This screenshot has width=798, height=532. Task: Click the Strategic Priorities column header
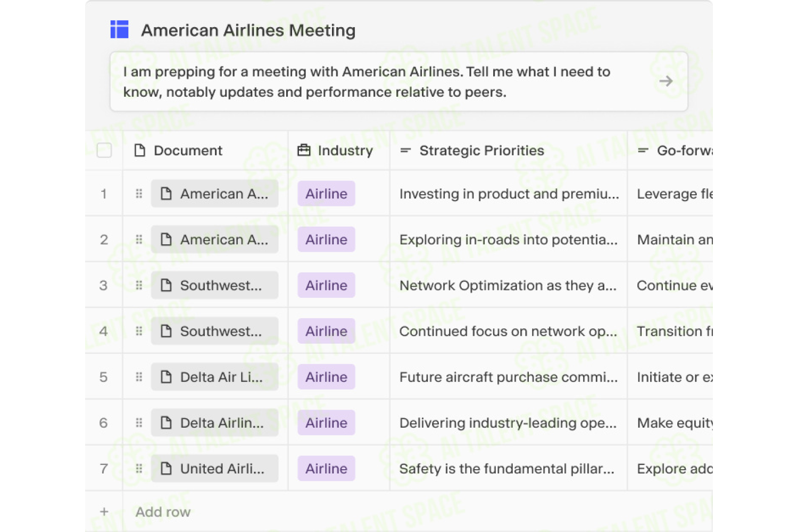pyautogui.click(x=509, y=151)
